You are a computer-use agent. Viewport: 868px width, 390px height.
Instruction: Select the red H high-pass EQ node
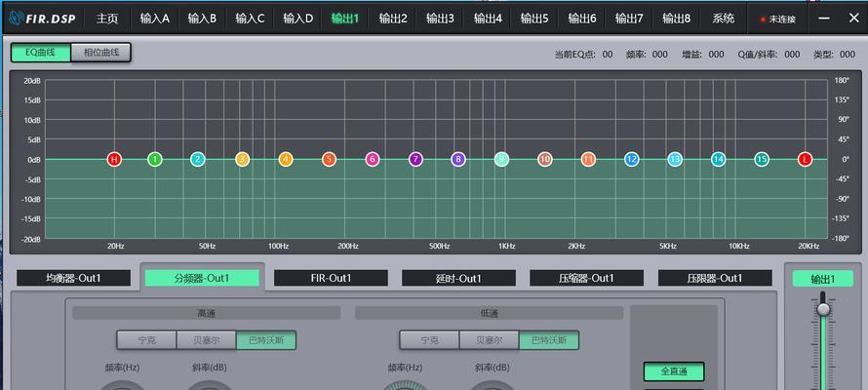114,159
